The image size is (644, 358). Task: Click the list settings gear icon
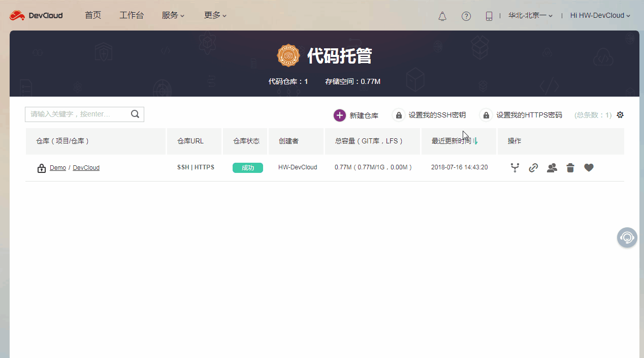click(x=620, y=115)
